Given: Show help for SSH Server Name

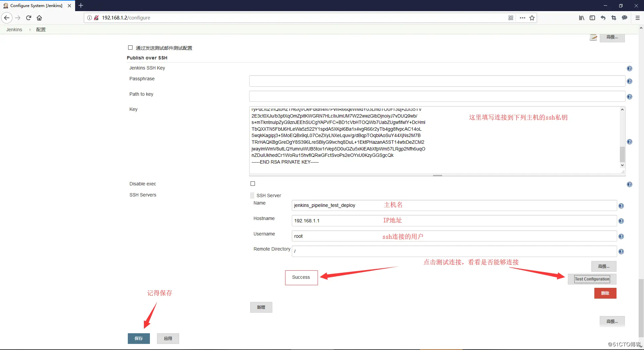Looking at the screenshot, I should click(x=621, y=206).
